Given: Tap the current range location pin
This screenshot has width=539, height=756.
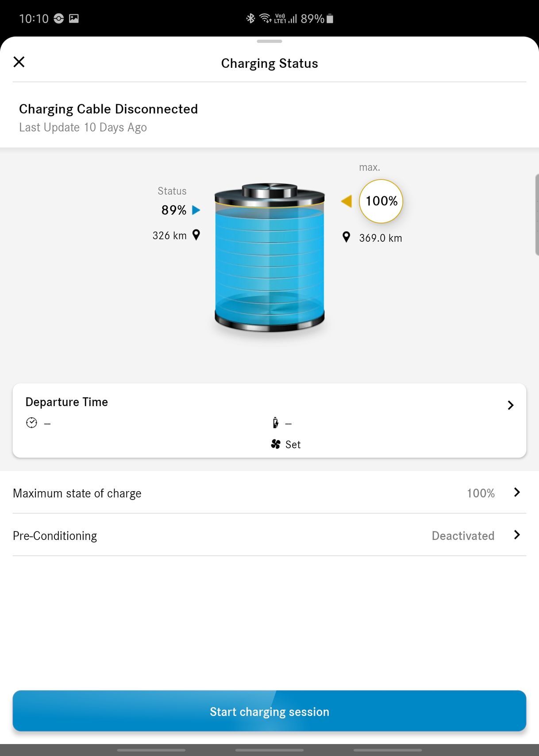Looking at the screenshot, I should point(196,235).
